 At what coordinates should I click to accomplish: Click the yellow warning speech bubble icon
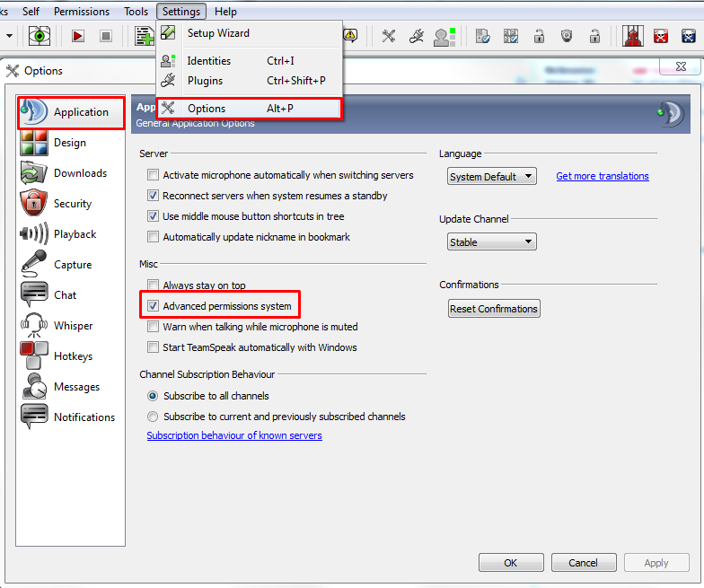(x=350, y=35)
